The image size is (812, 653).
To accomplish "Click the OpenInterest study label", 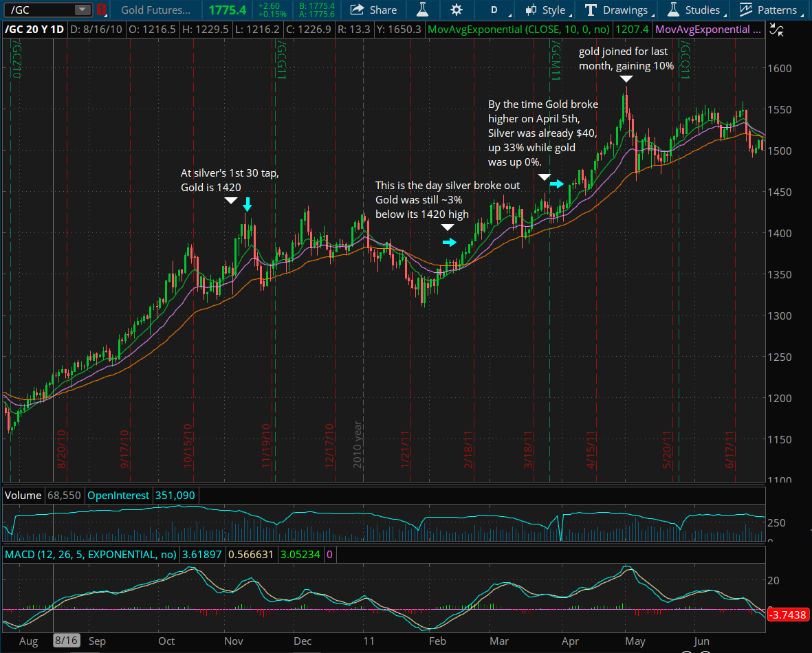I will pos(118,496).
